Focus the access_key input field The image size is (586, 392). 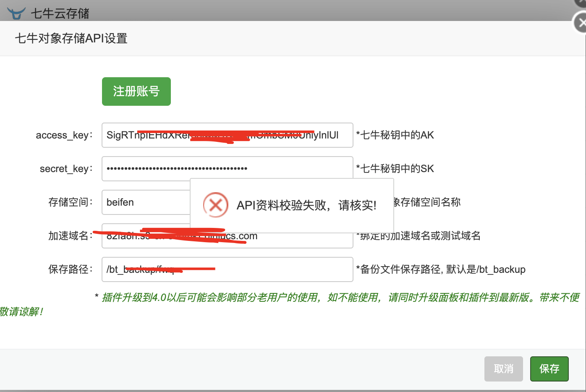click(227, 135)
